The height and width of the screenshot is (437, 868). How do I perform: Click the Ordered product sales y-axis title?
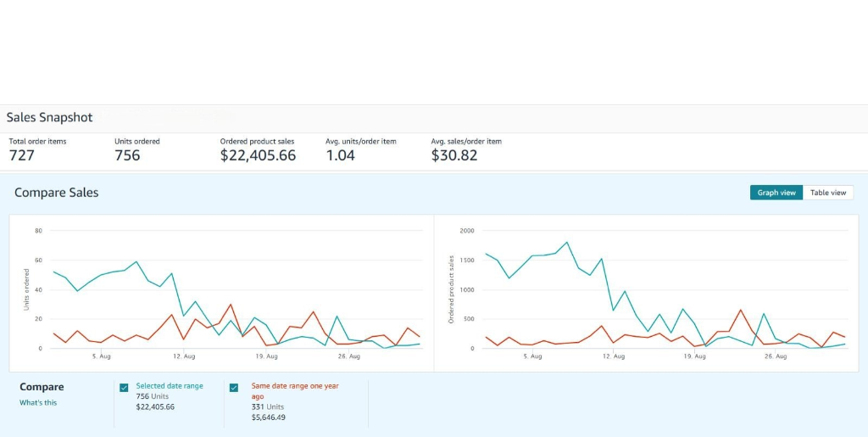(x=452, y=289)
